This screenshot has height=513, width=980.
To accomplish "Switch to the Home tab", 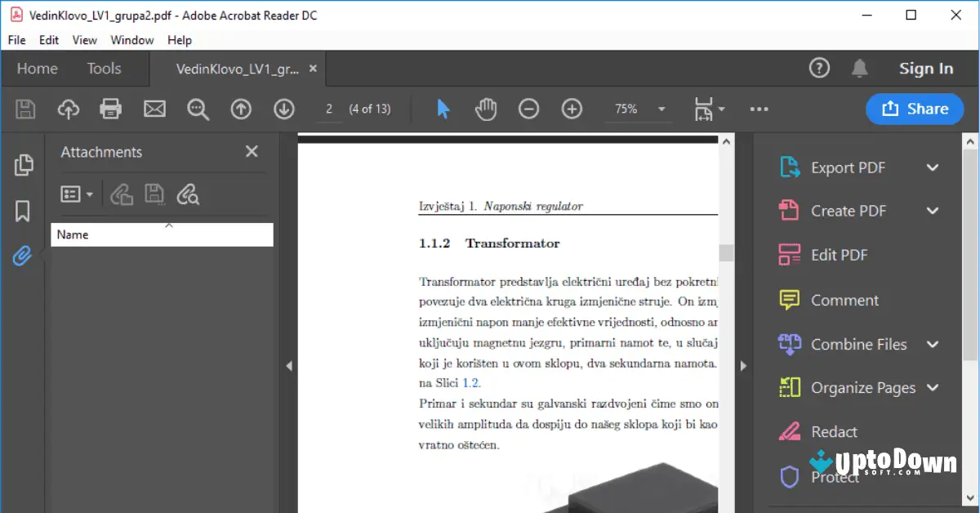I will 37,69.
